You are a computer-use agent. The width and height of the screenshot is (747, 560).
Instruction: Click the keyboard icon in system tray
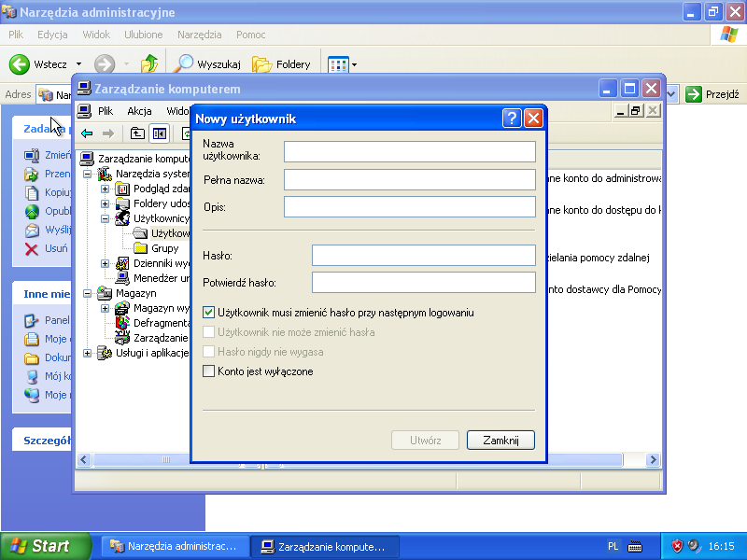point(636,546)
